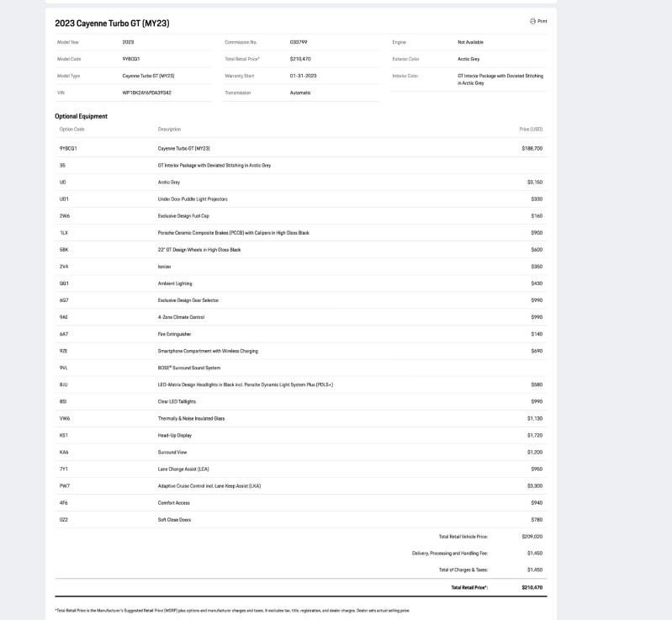Click the Exterior Color value Arctic Grey
This screenshot has height=620, width=672.
468,59
